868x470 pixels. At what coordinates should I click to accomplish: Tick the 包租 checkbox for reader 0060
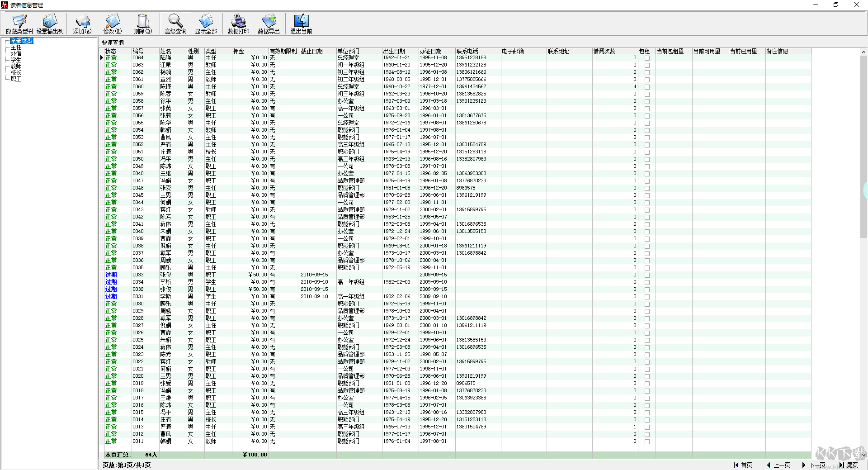(647, 87)
